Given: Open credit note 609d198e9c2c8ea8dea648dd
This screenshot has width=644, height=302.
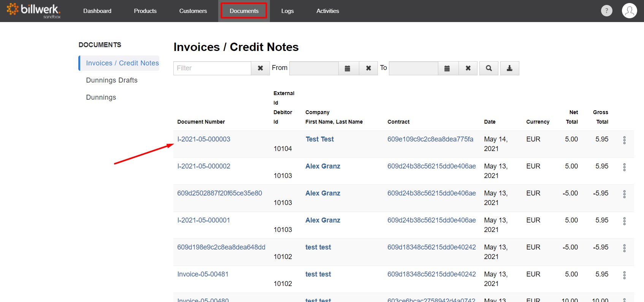Looking at the screenshot, I should click(221, 247).
